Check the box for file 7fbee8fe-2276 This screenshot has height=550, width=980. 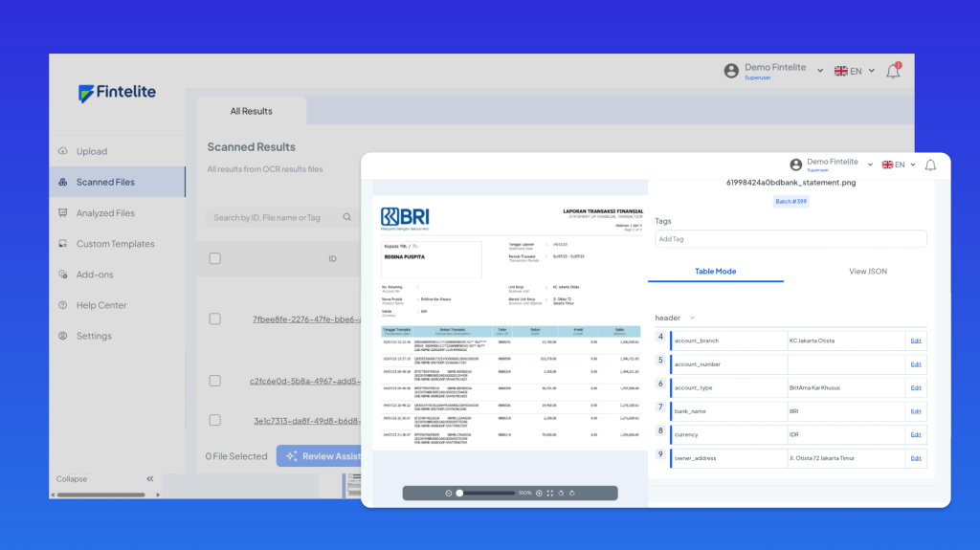(x=215, y=319)
